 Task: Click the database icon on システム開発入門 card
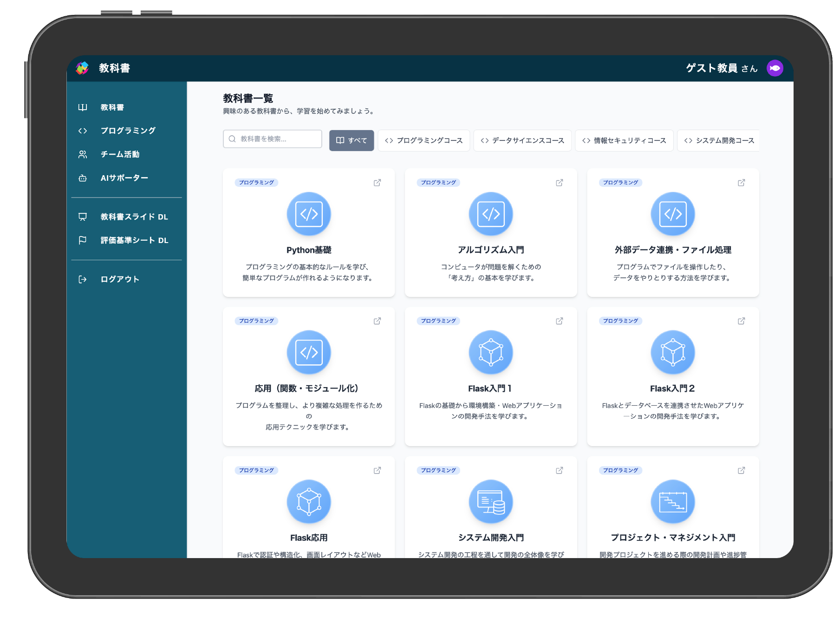(490, 501)
